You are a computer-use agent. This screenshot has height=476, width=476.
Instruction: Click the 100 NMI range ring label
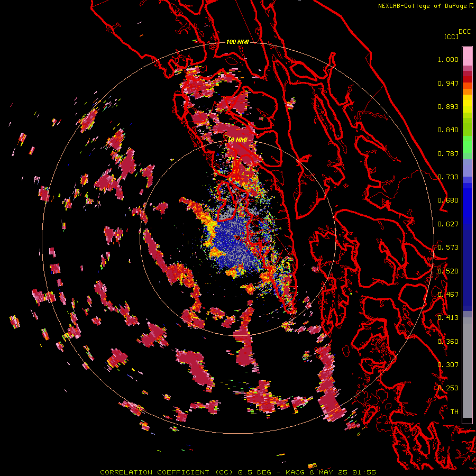(237, 42)
